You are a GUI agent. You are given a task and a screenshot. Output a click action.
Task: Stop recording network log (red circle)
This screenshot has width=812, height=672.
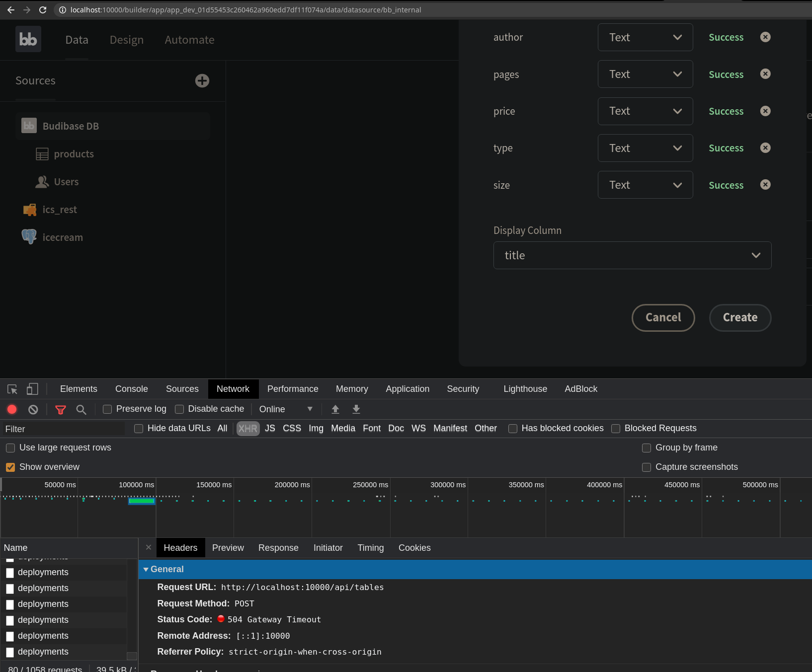[12, 409]
